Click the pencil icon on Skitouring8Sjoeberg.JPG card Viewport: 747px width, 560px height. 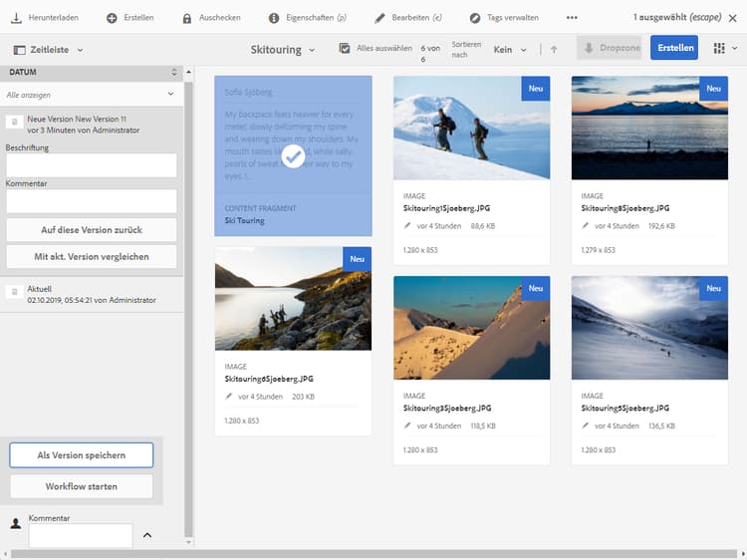[585, 226]
